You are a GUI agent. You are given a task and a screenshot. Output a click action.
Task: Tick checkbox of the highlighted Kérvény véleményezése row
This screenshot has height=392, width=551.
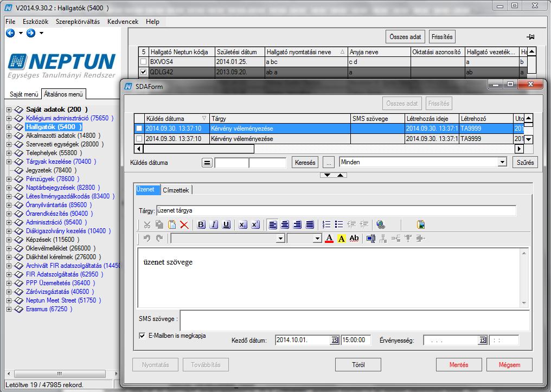pyautogui.click(x=139, y=128)
